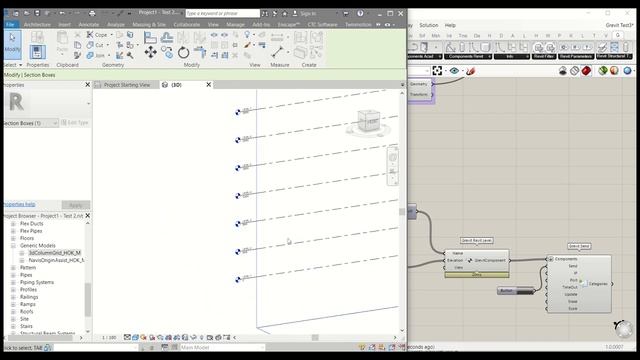Click the Visual Style icon in view control bar

(x=135, y=338)
